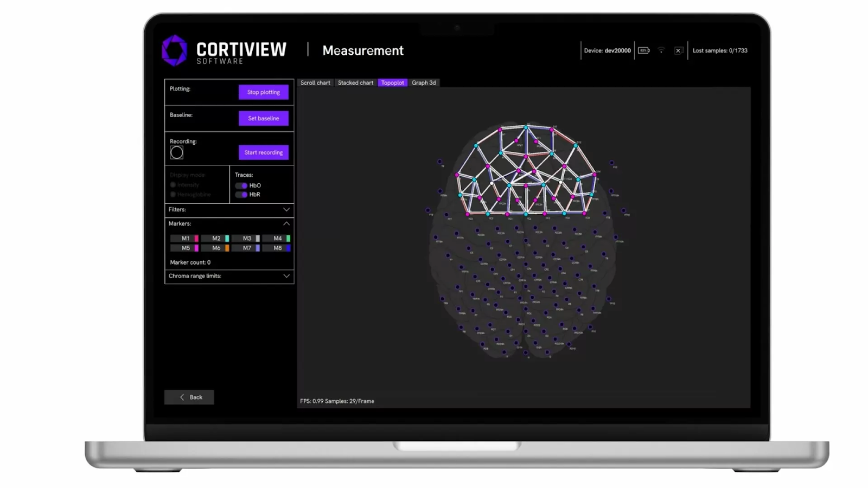Collapse the Markers section
This screenshot has height=488, width=868.
286,223
